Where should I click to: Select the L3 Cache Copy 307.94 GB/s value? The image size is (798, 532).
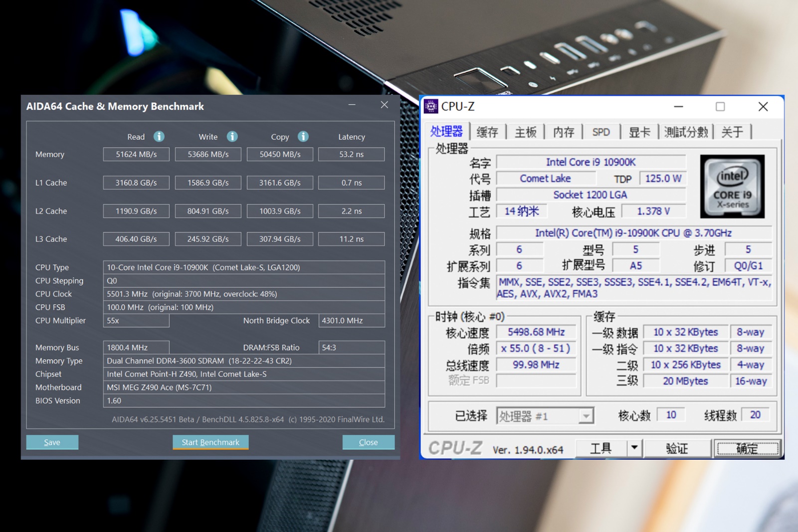point(280,239)
